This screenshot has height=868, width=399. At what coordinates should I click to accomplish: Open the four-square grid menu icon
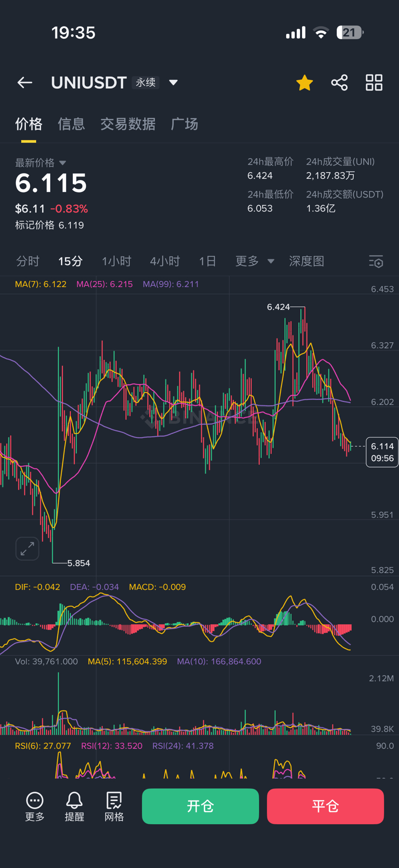click(x=374, y=83)
